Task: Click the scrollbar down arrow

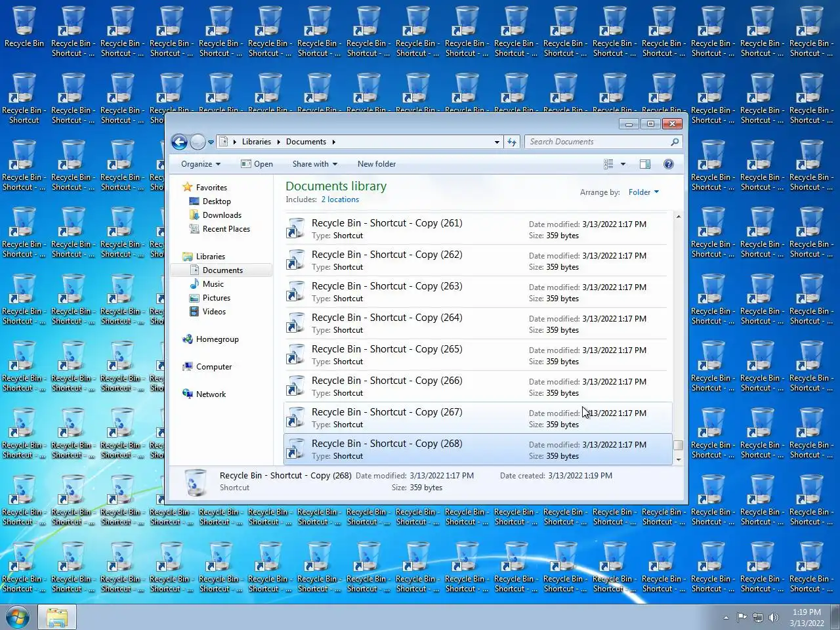Action: point(678,459)
